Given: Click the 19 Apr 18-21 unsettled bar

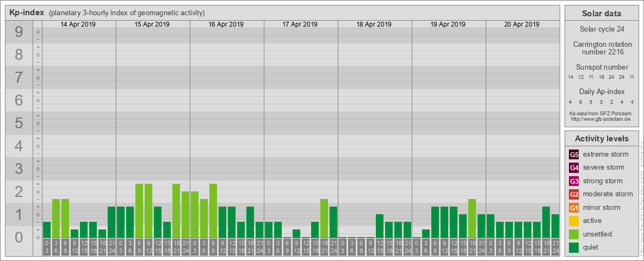Looking at the screenshot, I should pyautogui.click(x=472, y=219).
